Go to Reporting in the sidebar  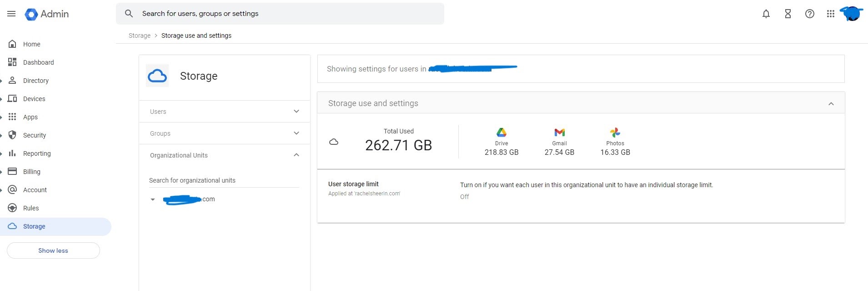tap(37, 153)
